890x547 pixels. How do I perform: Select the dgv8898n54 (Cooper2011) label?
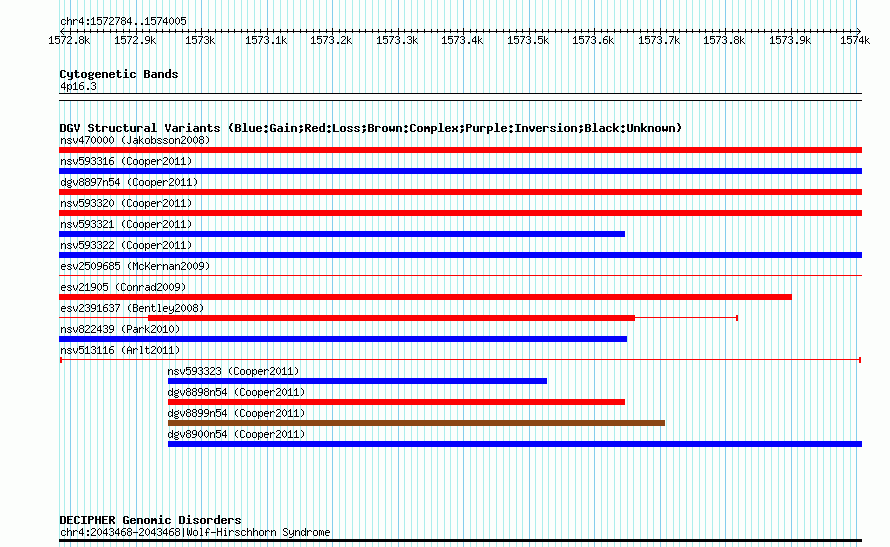coord(236,392)
